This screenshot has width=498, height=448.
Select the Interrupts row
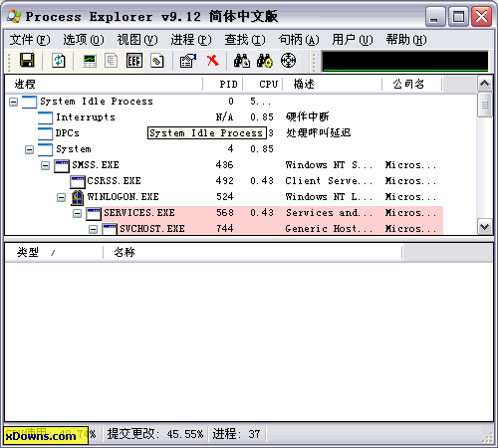tap(224, 117)
